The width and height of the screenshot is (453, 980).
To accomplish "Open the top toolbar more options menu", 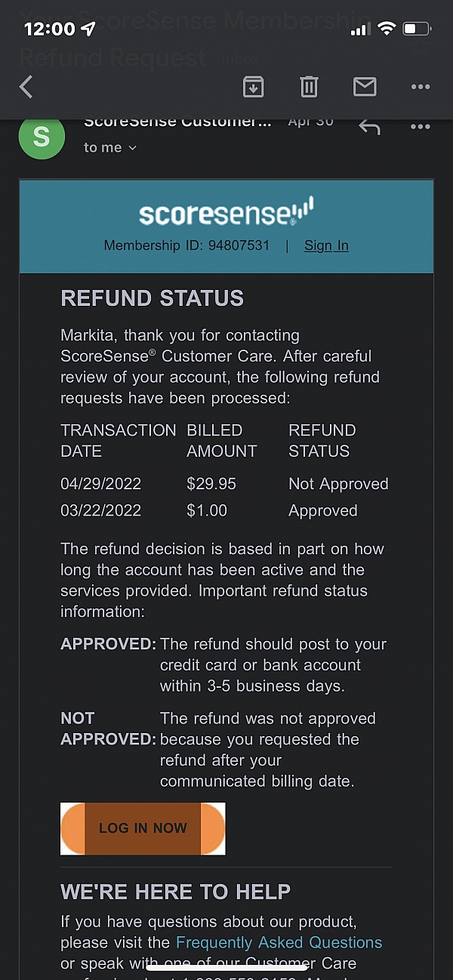I will (x=420, y=88).
